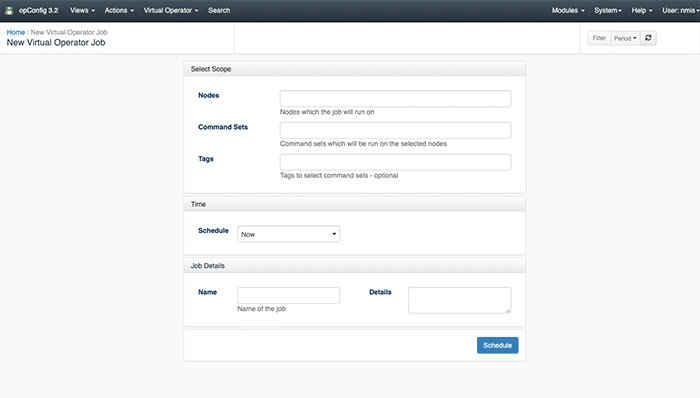Viewport: 700px width, 398px height.
Task: Click 'Nodes which the job will run on' hint
Action: pyautogui.click(x=327, y=112)
